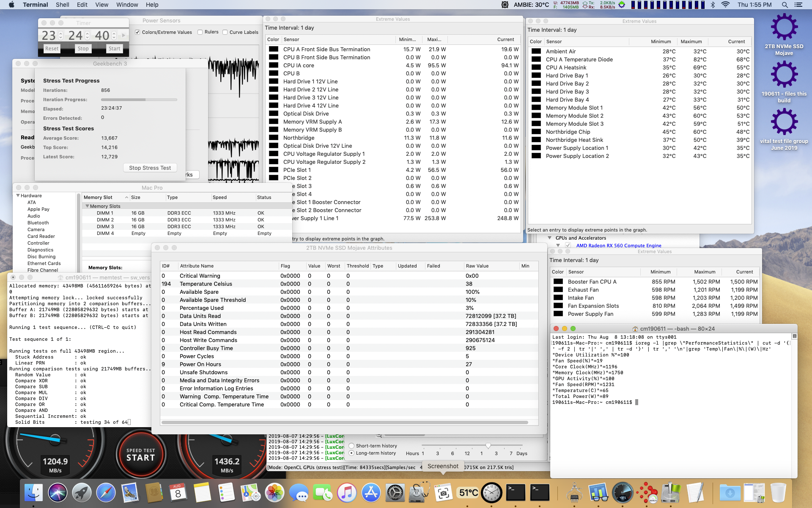
Task: Open the Shell menu
Action: [63, 5]
